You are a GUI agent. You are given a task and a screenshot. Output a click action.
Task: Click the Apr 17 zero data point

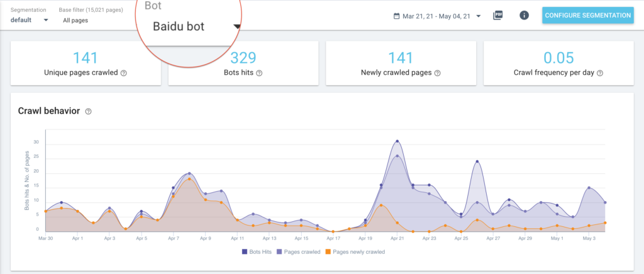pos(333,232)
